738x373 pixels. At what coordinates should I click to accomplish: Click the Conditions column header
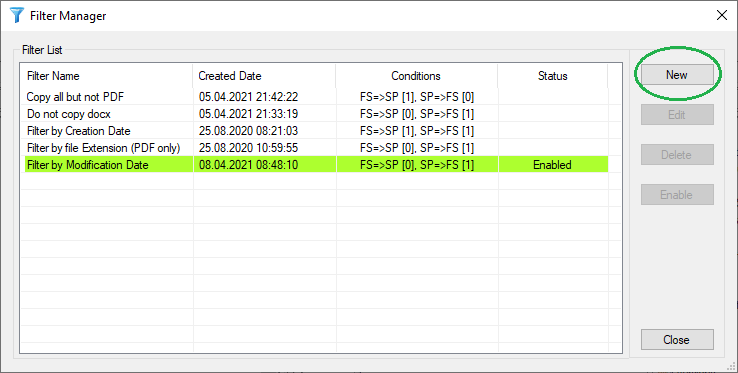click(x=416, y=76)
